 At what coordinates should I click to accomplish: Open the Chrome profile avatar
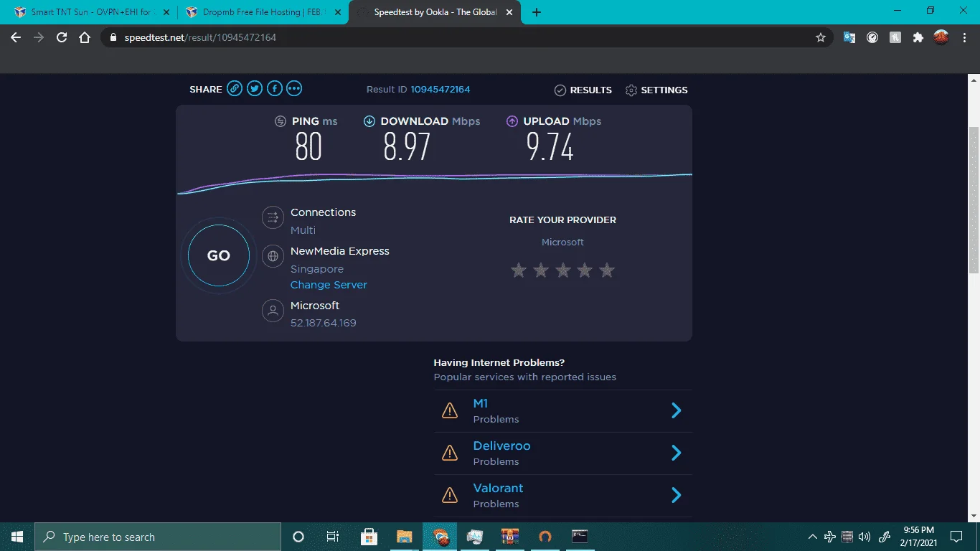pyautogui.click(x=941, y=37)
